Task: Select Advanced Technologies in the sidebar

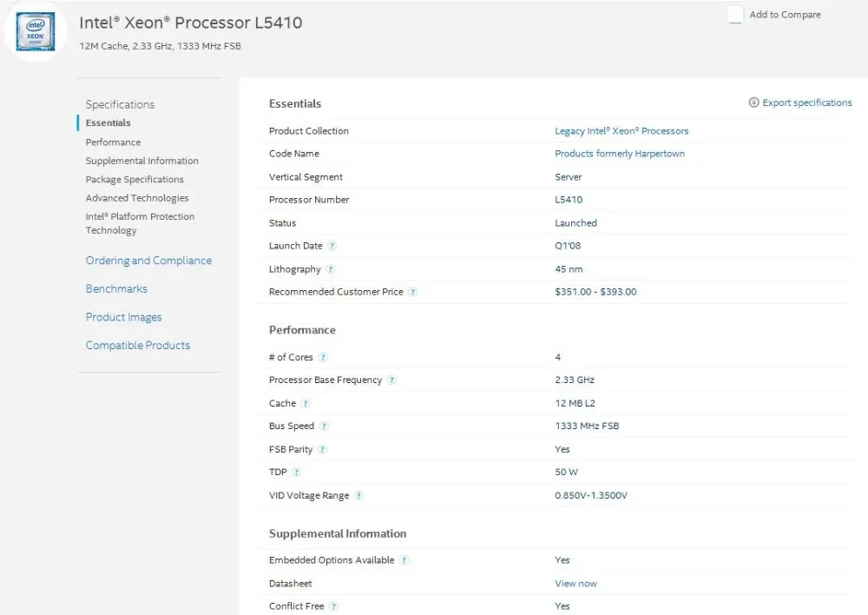Action: click(137, 198)
